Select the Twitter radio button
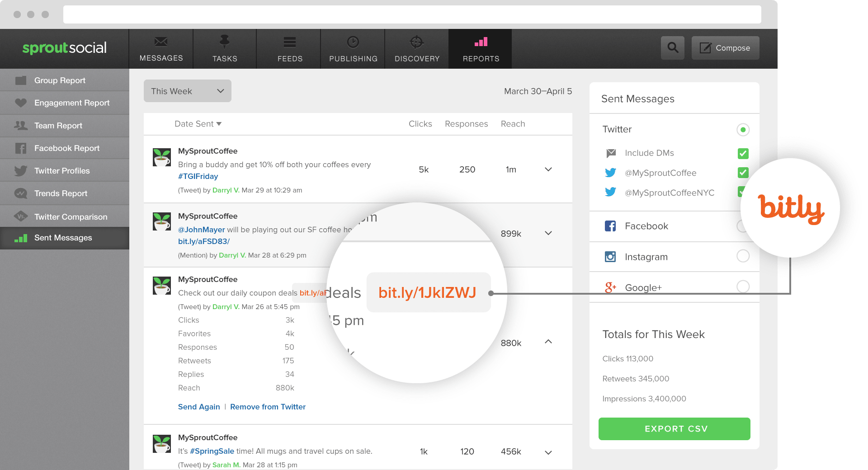 click(x=743, y=130)
